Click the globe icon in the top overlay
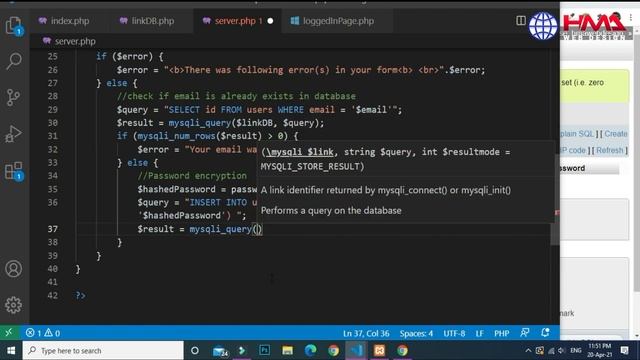640x360 pixels. click(543, 26)
